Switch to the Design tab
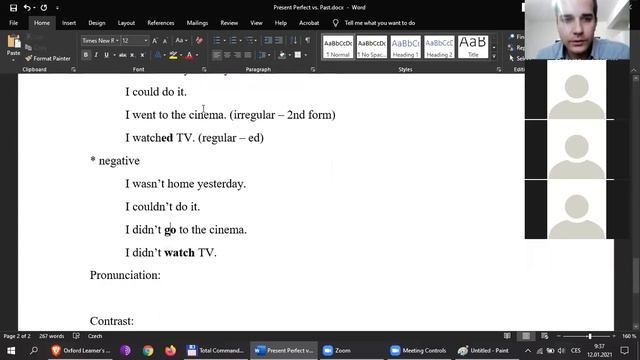 [97, 23]
